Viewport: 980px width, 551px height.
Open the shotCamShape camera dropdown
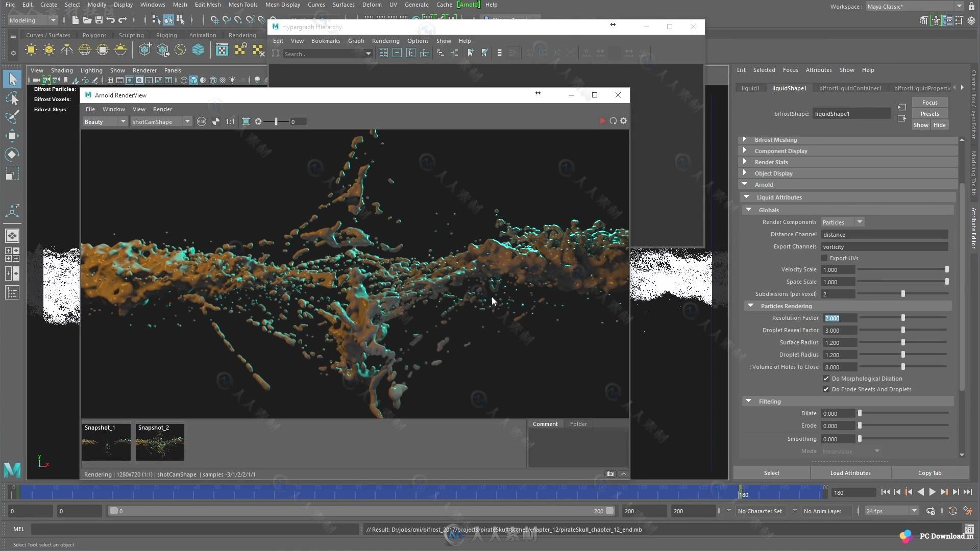click(x=161, y=121)
